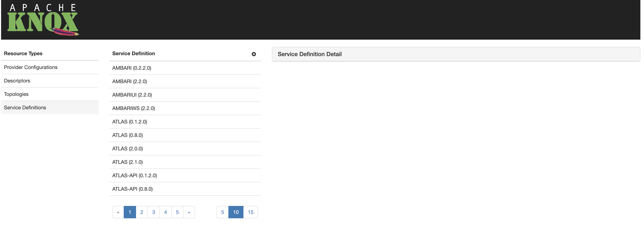Viewport: 644px width, 227px height.
Task: Go to page 2 of service definitions
Action: [x=141, y=212]
